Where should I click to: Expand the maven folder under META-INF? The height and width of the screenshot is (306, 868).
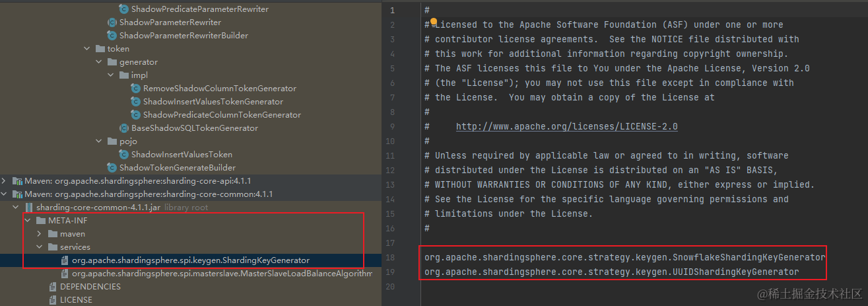point(40,233)
